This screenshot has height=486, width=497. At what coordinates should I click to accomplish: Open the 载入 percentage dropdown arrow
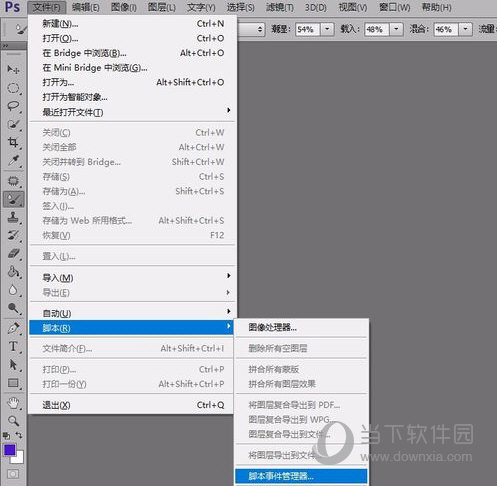(x=396, y=29)
